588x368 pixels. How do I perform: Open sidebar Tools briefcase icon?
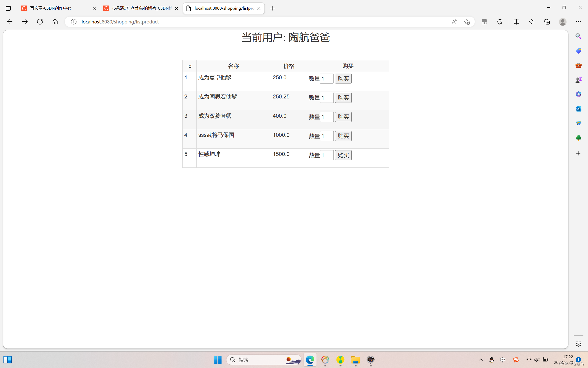[578, 65]
